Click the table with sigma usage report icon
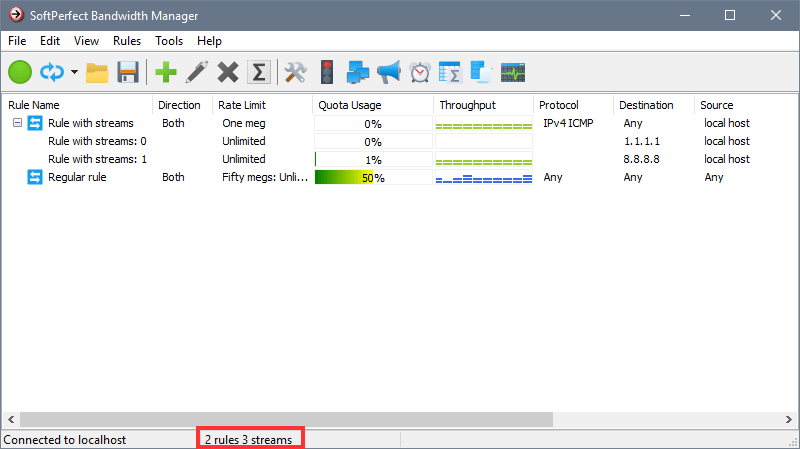800x449 pixels. coord(450,72)
